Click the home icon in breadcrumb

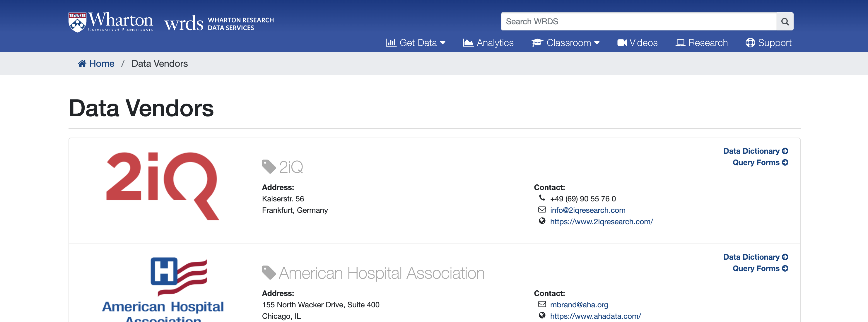82,63
